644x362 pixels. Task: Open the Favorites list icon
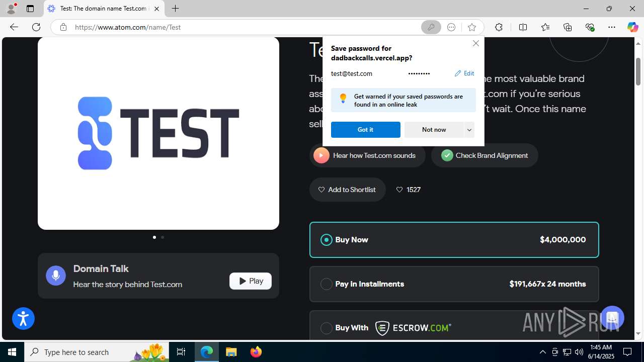coord(545,27)
